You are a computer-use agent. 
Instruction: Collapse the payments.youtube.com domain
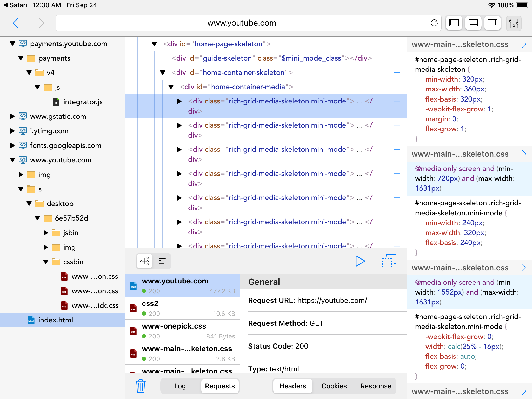12,44
